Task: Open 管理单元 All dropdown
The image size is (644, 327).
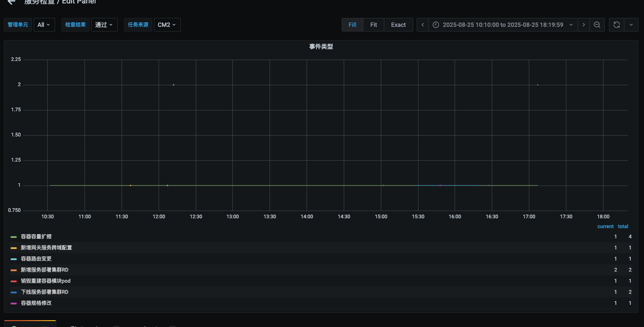Action: point(44,25)
